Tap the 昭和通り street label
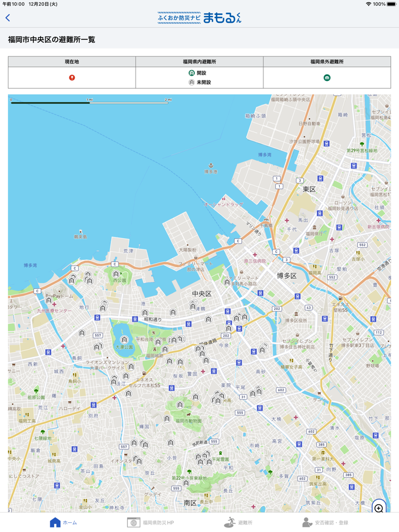 (x=153, y=320)
